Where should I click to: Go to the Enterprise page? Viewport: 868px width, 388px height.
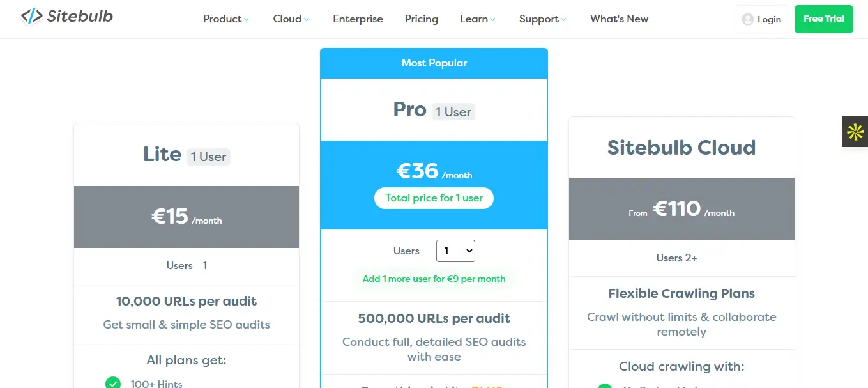(358, 19)
